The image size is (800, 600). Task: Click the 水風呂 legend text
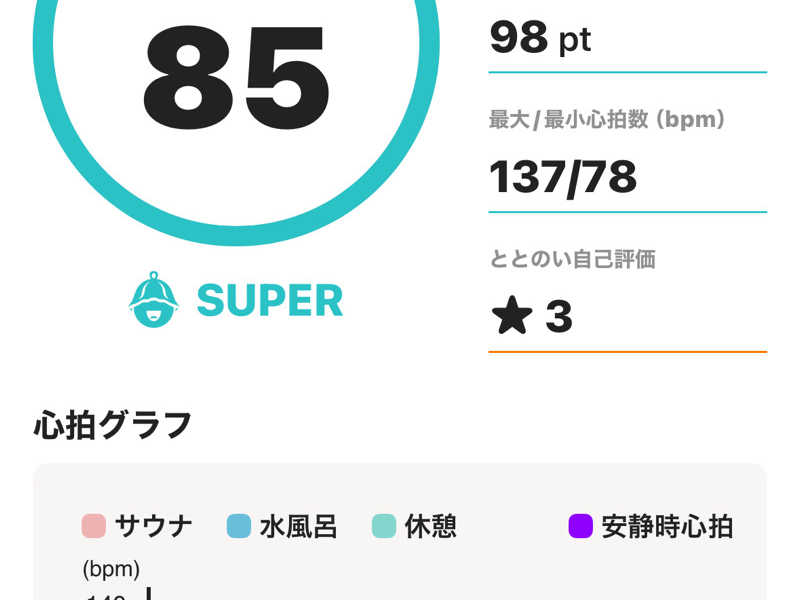[298, 526]
